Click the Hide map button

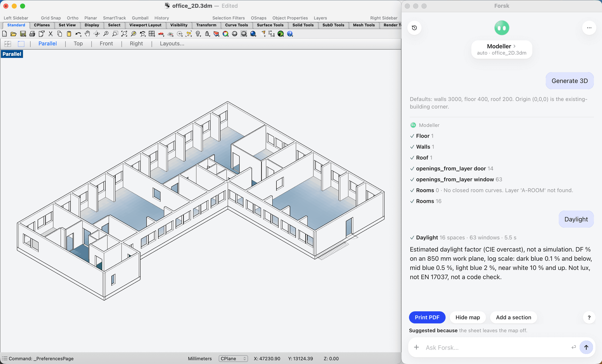[468, 317]
